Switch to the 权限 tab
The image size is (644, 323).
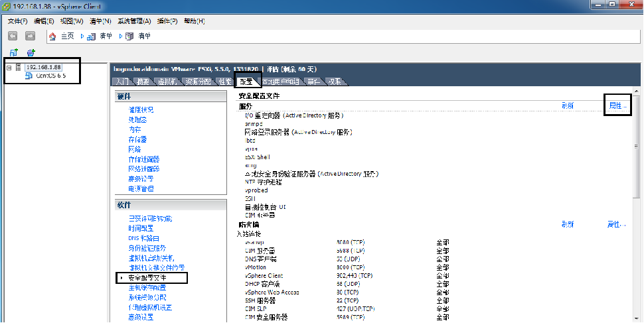(335, 82)
